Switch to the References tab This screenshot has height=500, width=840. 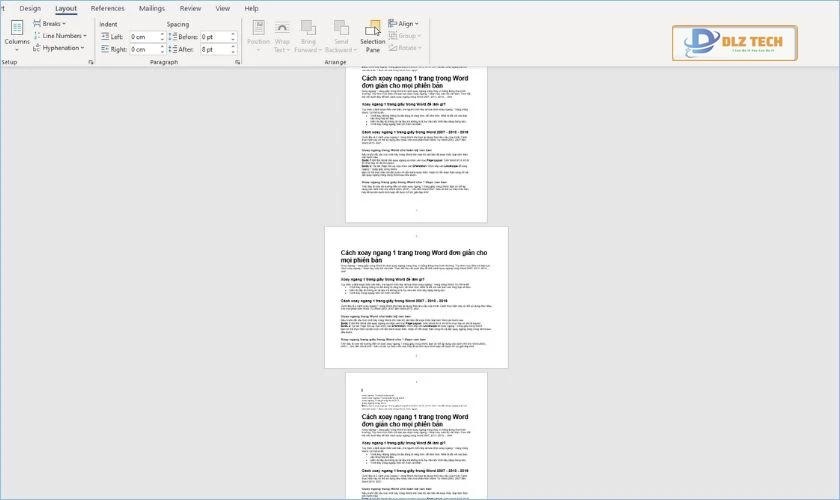(x=108, y=8)
